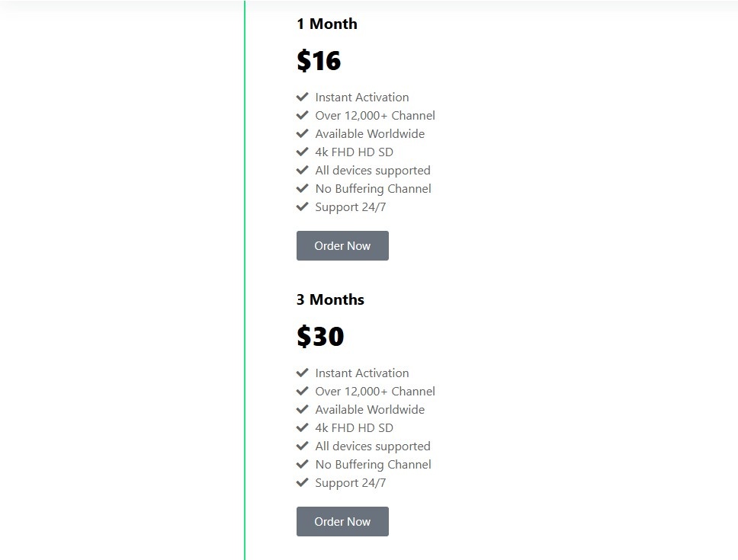Image resolution: width=738 pixels, height=560 pixels.
Task: Select the 1 Month plan heading
Action: point(327,24)
